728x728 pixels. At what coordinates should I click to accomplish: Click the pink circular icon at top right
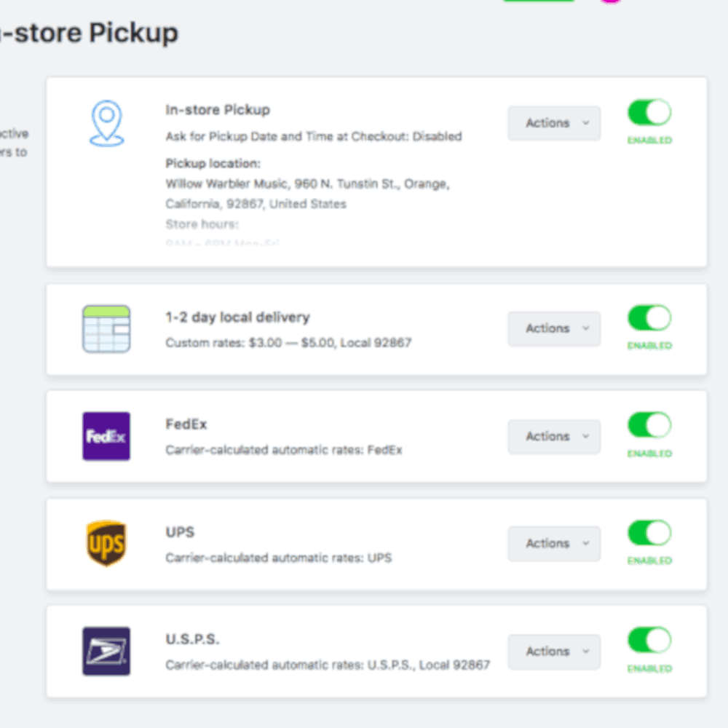click(x=612, y=3)
